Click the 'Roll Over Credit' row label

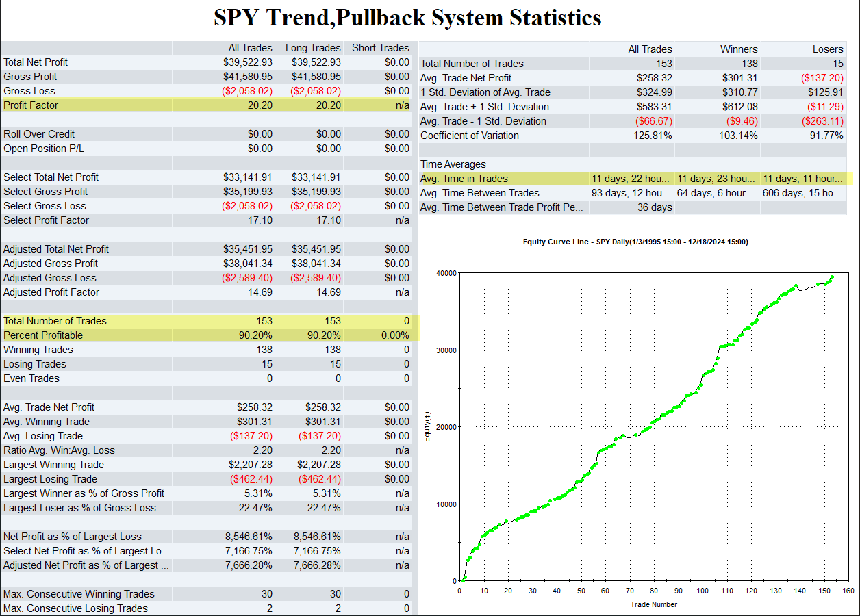[x=39, y=134]
